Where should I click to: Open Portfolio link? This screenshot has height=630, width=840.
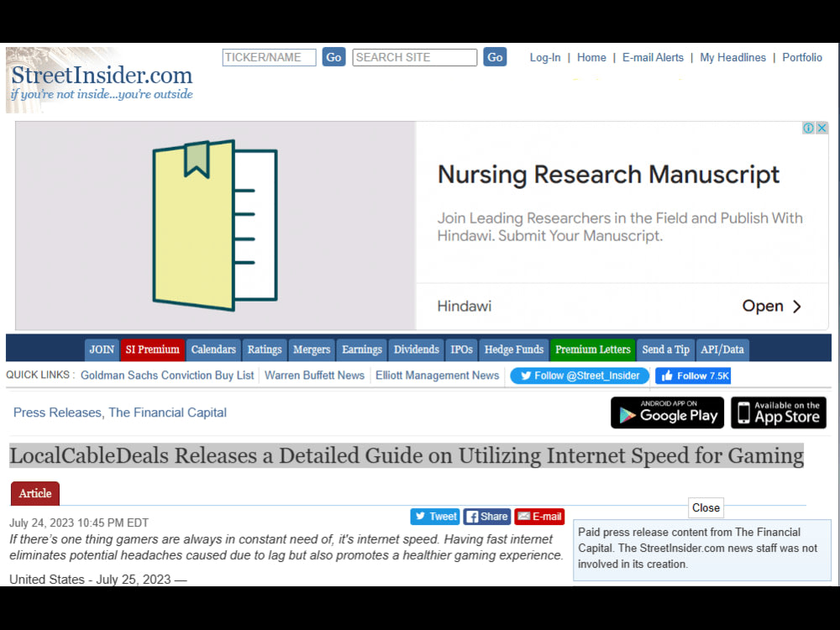(802, 57)
